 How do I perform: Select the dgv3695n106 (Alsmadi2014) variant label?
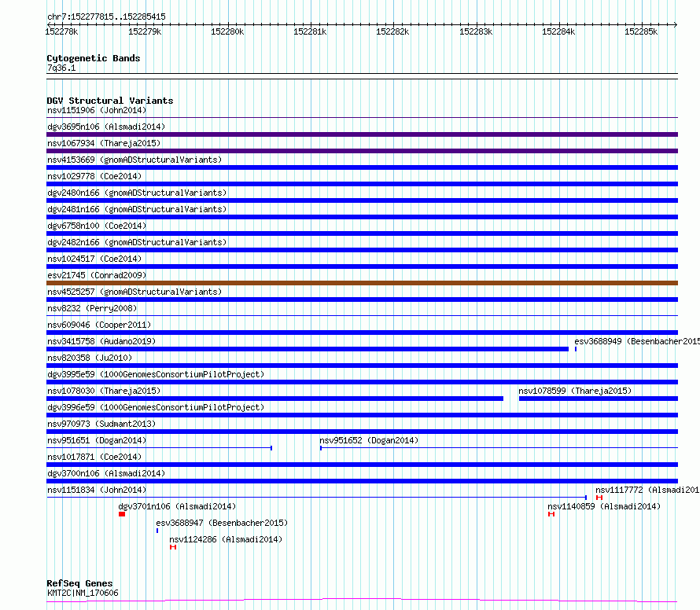coord(106,127)
